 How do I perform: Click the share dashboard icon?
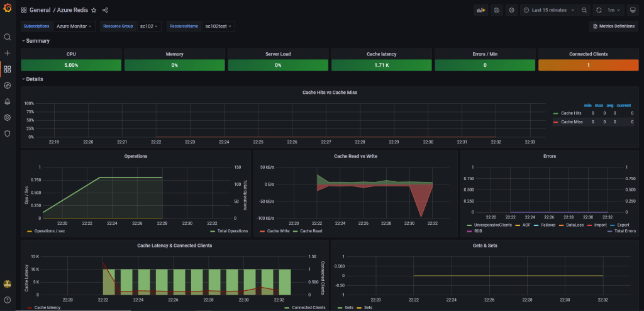pyautogui.click(x=105, y=11)
